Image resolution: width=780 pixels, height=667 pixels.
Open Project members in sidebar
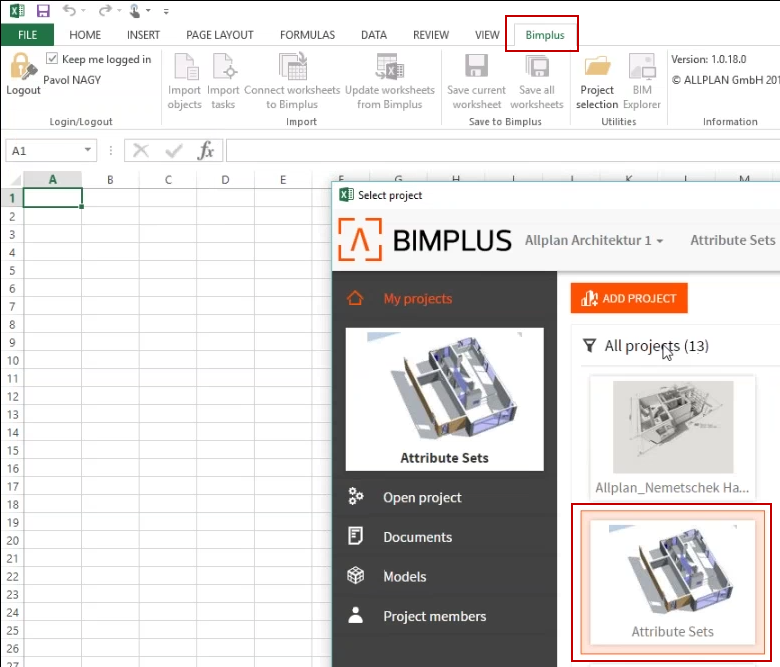(435, 616)
